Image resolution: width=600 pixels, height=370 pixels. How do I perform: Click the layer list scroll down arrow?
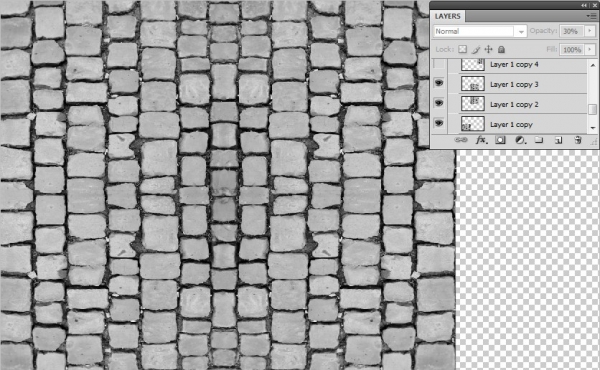593,128
